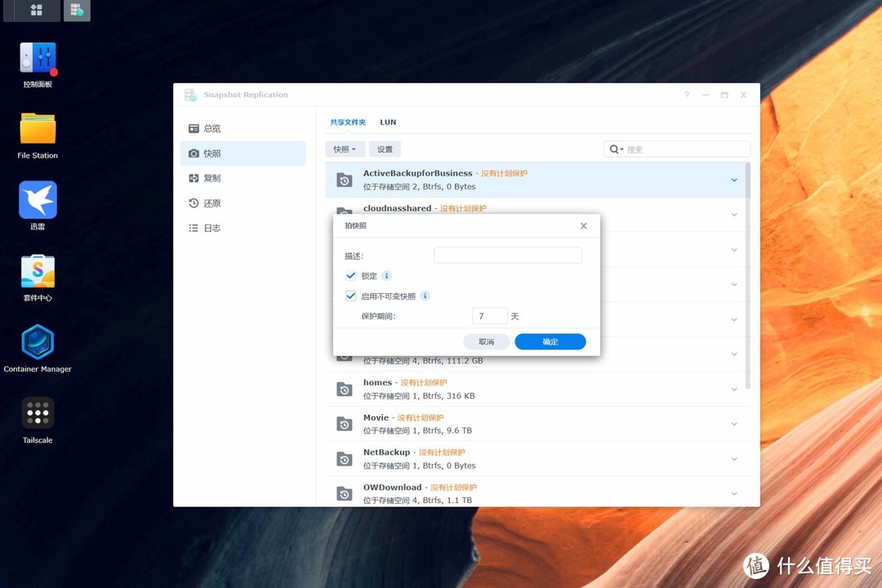Select the NetBackup folder name
882x588 pixels.
tap(386, 452)
